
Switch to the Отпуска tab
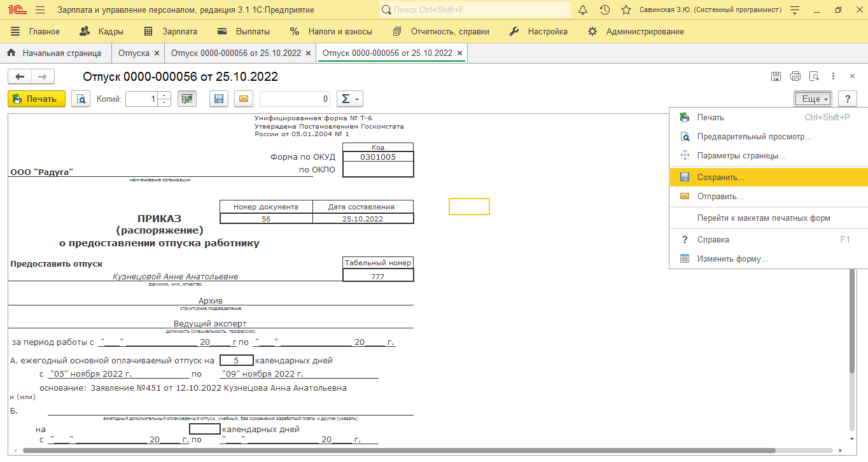(134, 53)
